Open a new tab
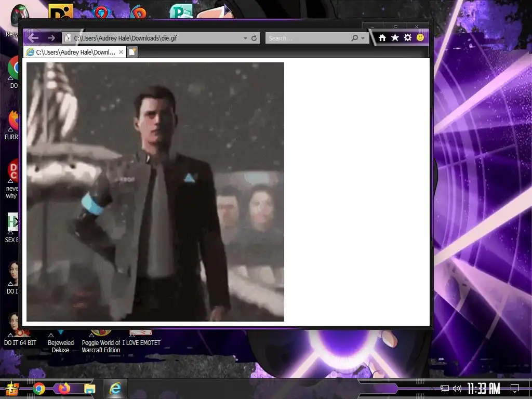 pyautogui.click(x=132, y=52)
